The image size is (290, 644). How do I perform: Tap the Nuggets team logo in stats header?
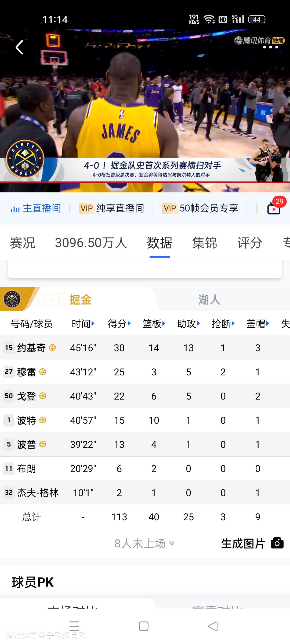(x=12, y=299)
